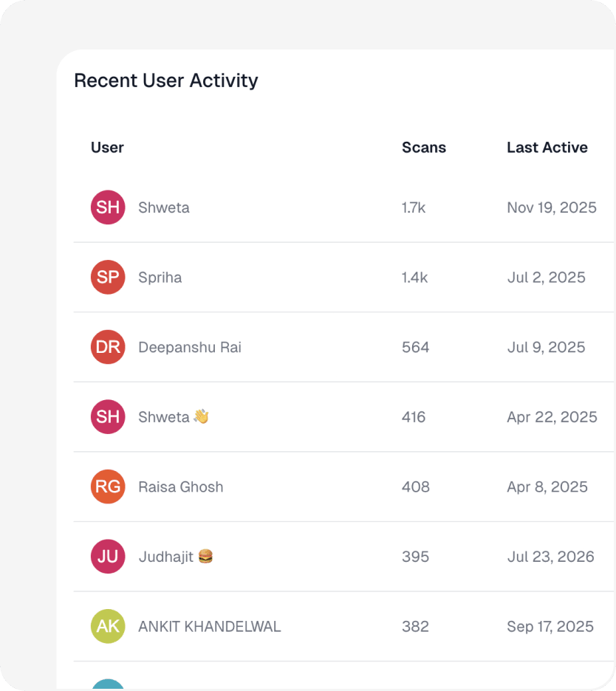Click the DR avatar for Deepanshu Rai
Screen dimensions: 616x691
pyautogui.click(x=108, y=347)
